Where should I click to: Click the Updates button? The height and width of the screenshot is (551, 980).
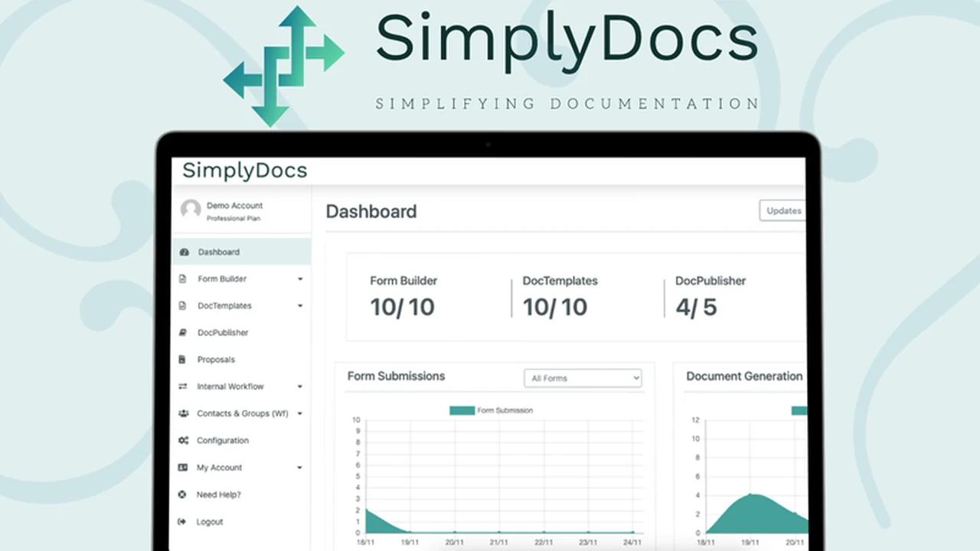[782, 210]
